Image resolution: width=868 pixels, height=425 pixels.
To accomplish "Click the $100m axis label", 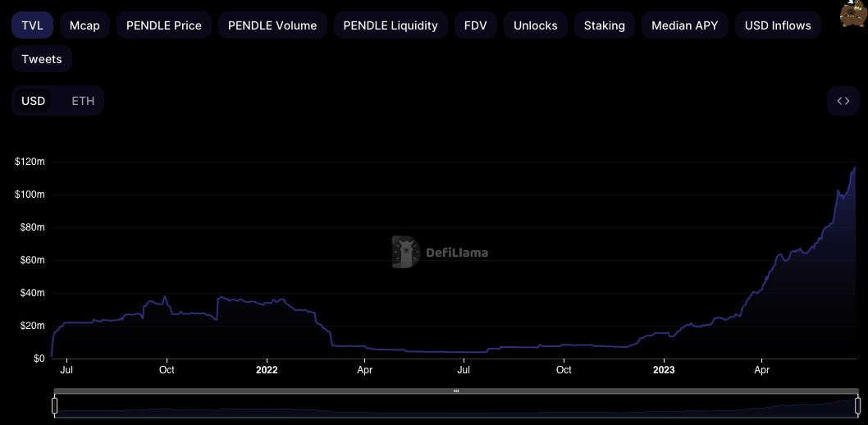I will pyautogui.click(x=30, y=194).
